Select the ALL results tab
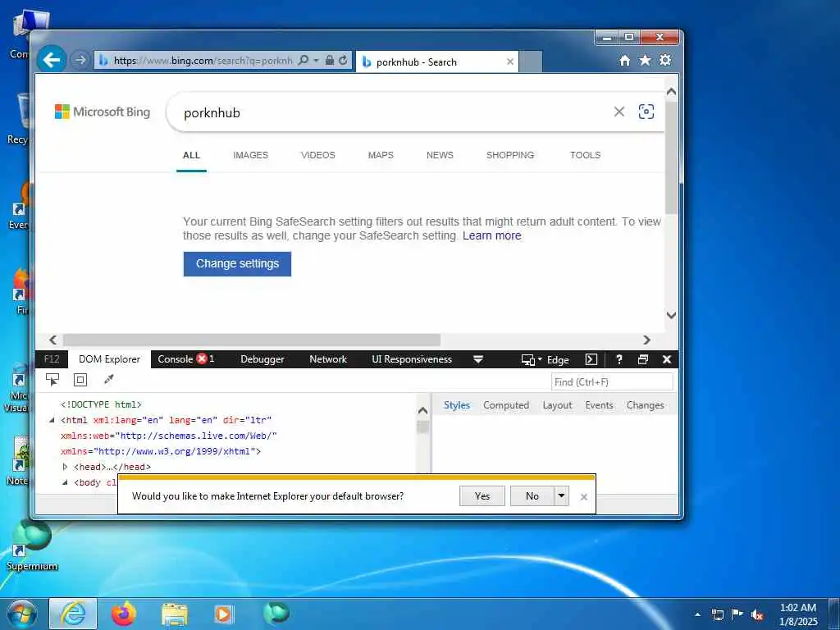The image size is (840, 630). [x=191, y=155]
